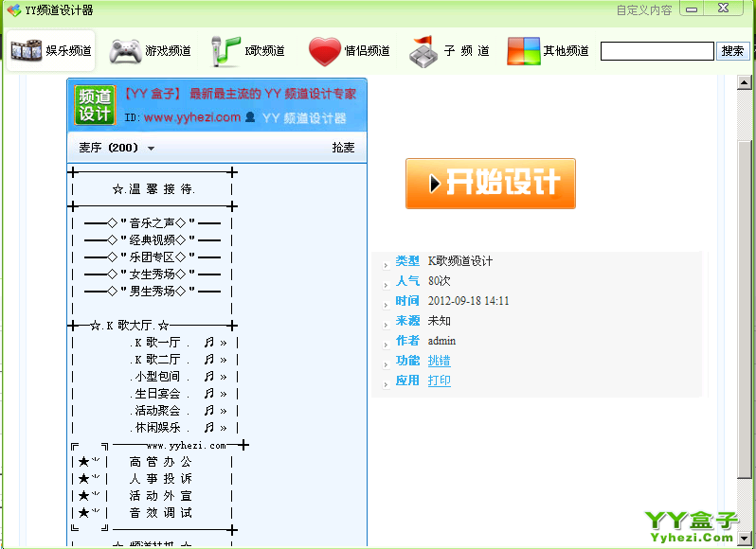Screen dimensions: 756x549
Task: Click the 抢麦 label
Action: point(343,148)
